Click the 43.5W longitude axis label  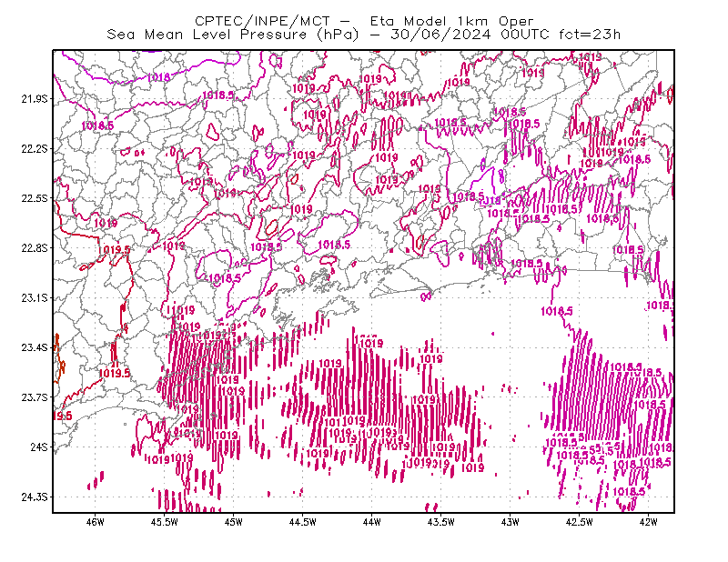pos(441,522)
